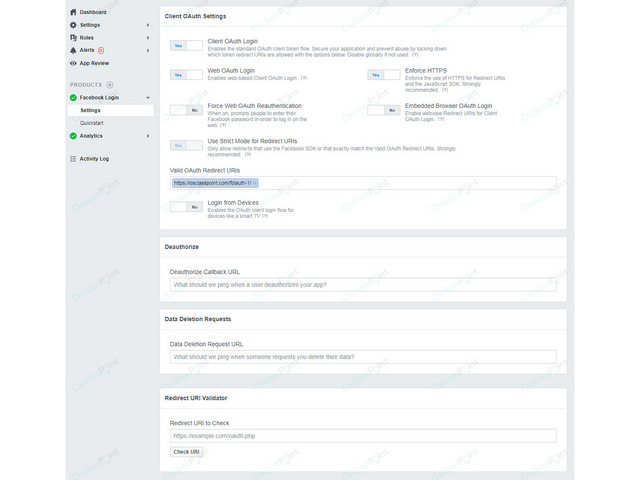Expand the Analytics sidebar arrow
Viewport: 640px width, 480px height.
point(148,136)
